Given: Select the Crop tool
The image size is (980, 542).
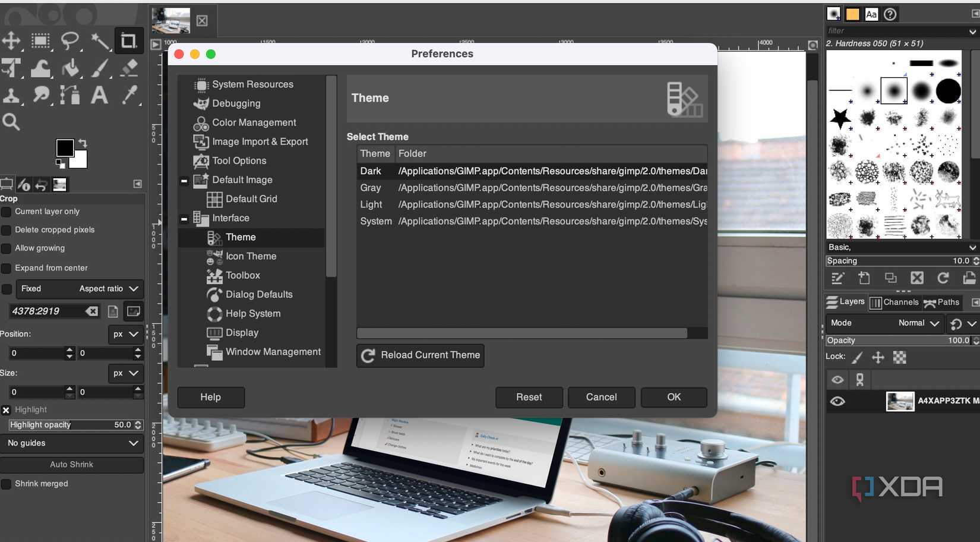Looking at the screenshot, I should [x=129, y=40].
